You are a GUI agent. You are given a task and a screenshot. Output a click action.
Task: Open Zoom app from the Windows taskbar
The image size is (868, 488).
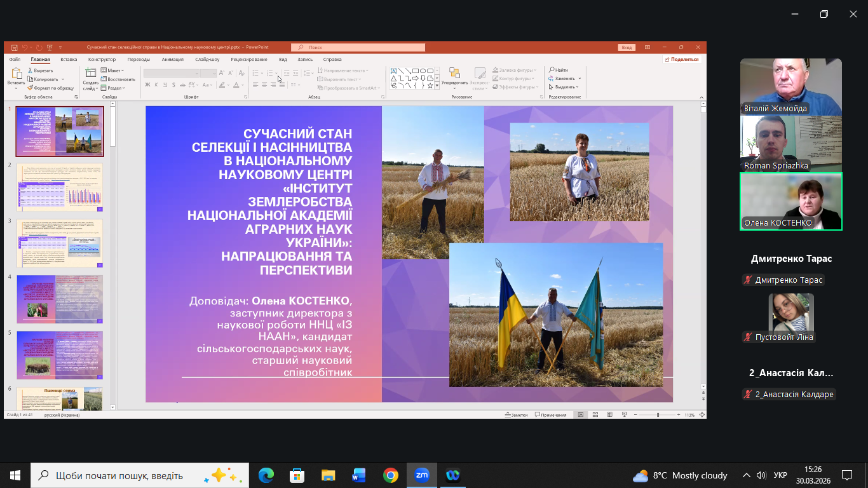(x=421, y=475)
